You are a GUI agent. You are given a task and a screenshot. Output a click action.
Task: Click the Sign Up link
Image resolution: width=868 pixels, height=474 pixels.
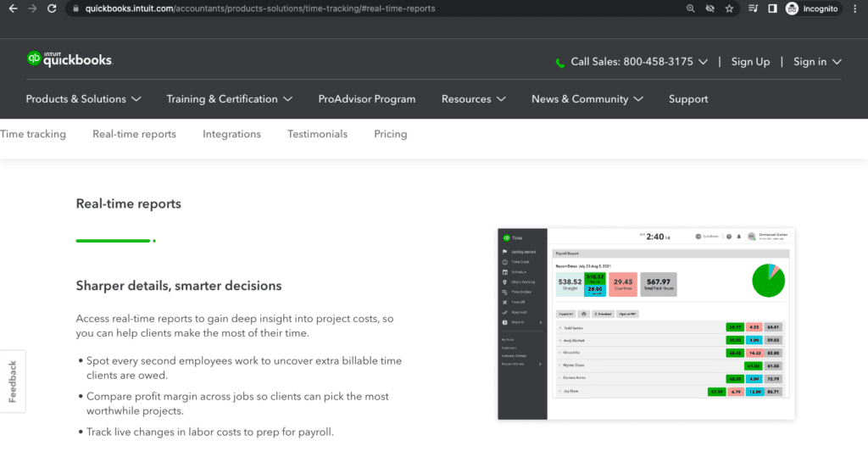[750, 62]
